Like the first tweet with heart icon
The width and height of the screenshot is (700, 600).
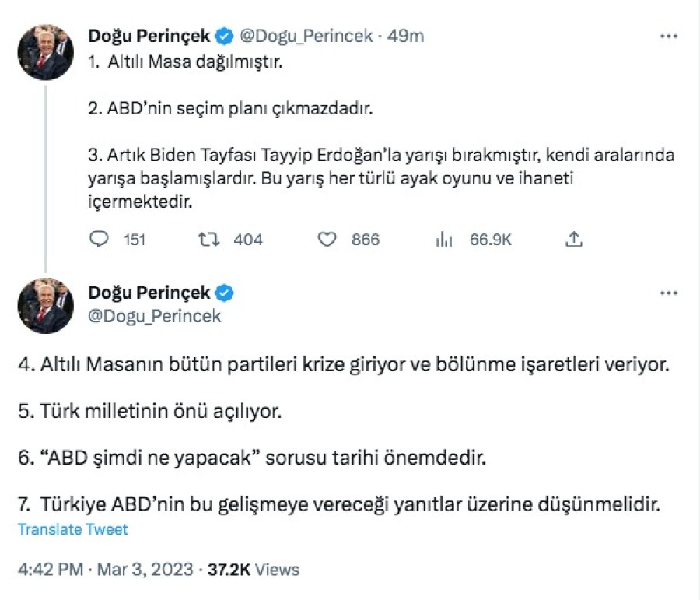[327, 240]
